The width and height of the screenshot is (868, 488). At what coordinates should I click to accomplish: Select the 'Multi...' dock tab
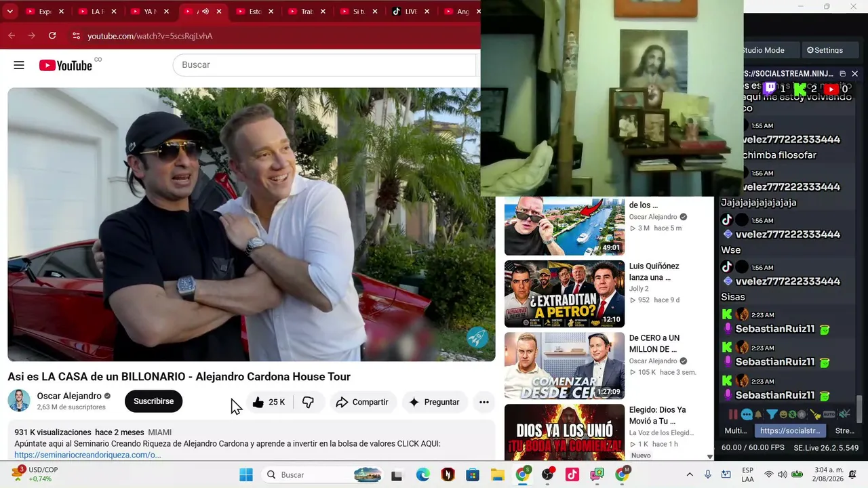tap(736, 430)
